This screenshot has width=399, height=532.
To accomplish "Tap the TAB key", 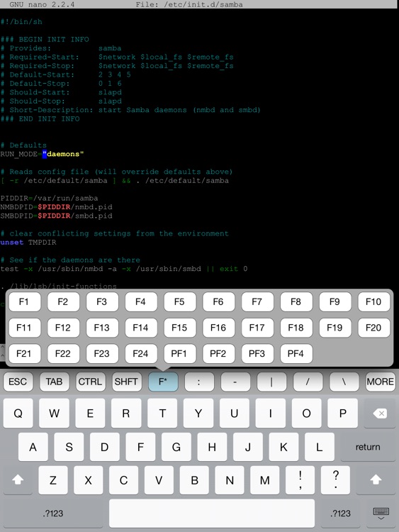I will (x=55, y=382).
